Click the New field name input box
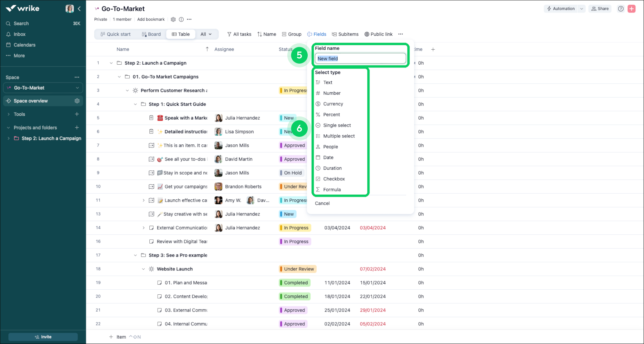Viewport: 644px width, 344px height. (x=360, y=58)
